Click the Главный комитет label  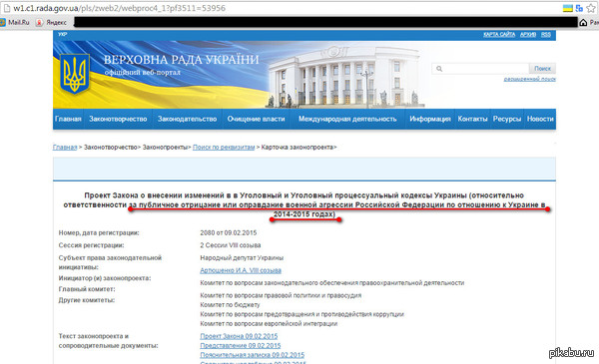[87, 289]
